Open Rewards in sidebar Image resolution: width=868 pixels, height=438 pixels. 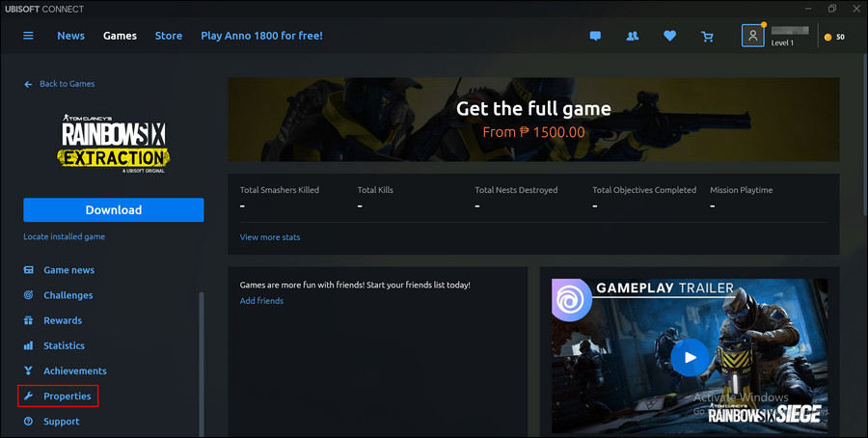[x=63, y=320]
